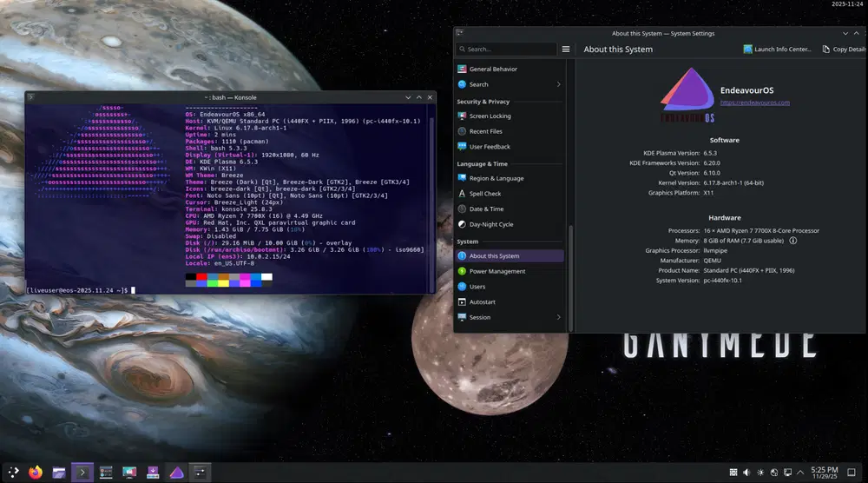Open Region & Language settings
The width and height of the screenshot is (868, 483).
(510, 178)
